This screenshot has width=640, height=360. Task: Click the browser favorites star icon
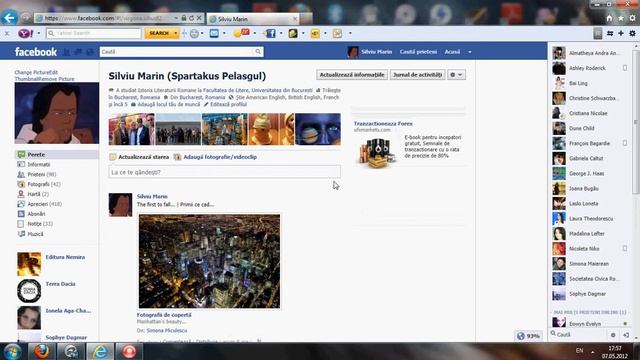[x=621, y=18]
